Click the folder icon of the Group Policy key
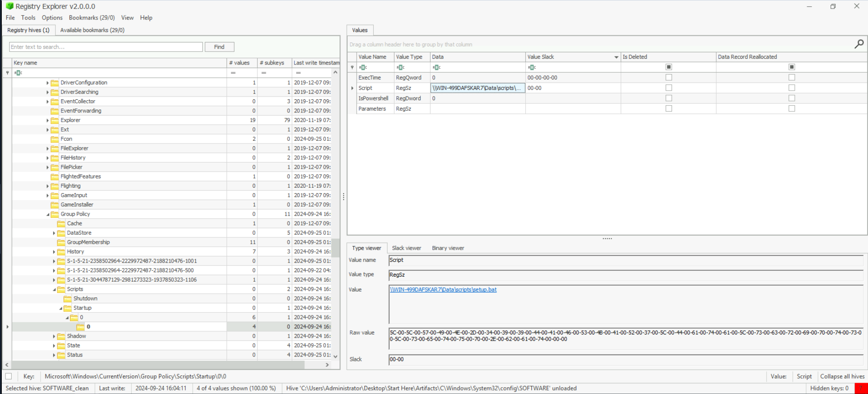The height and width of the screenshot is (394, 868). (55, 214)
